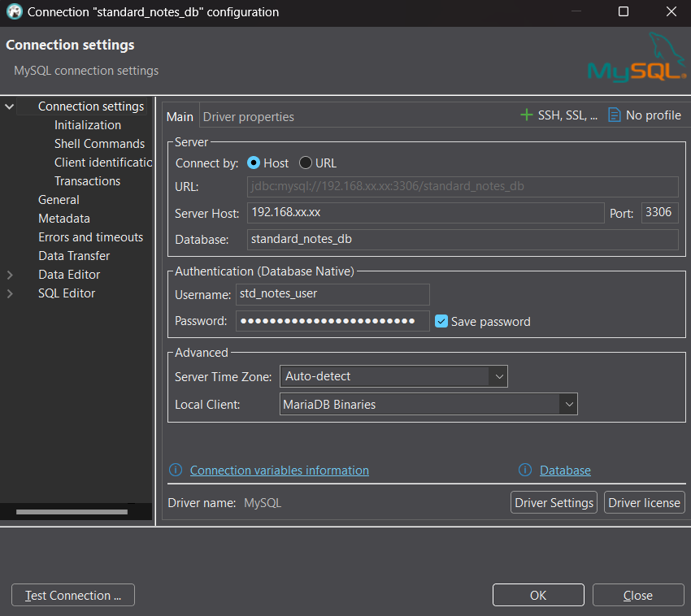Click info icon beside Connection variables information
The height and width of the screenshot is (616, 691).
click(176, 471)
